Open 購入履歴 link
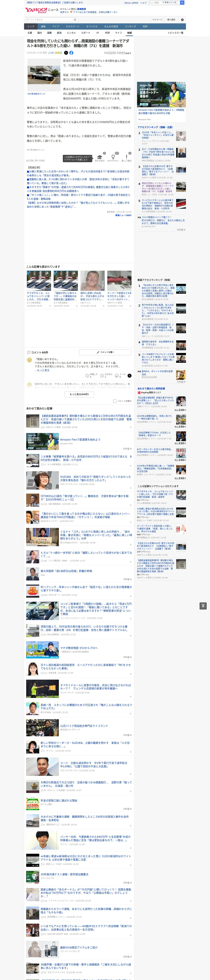This screenshot has height=980, width=210. (171, 20)
